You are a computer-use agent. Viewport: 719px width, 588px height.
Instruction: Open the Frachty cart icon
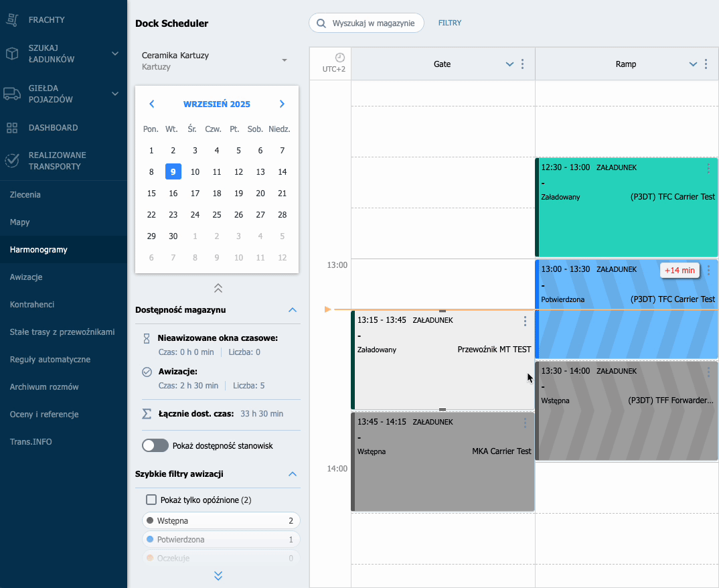tap(12, 19)
